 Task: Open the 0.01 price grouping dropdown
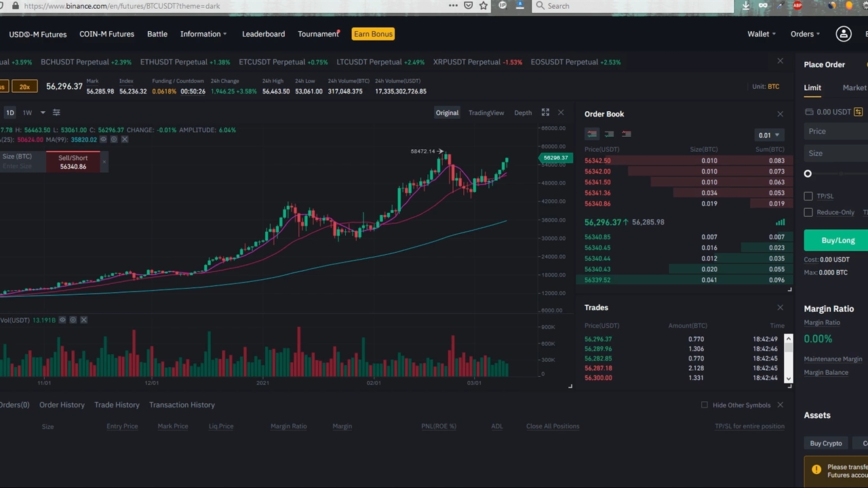click(x=768, y=135)
